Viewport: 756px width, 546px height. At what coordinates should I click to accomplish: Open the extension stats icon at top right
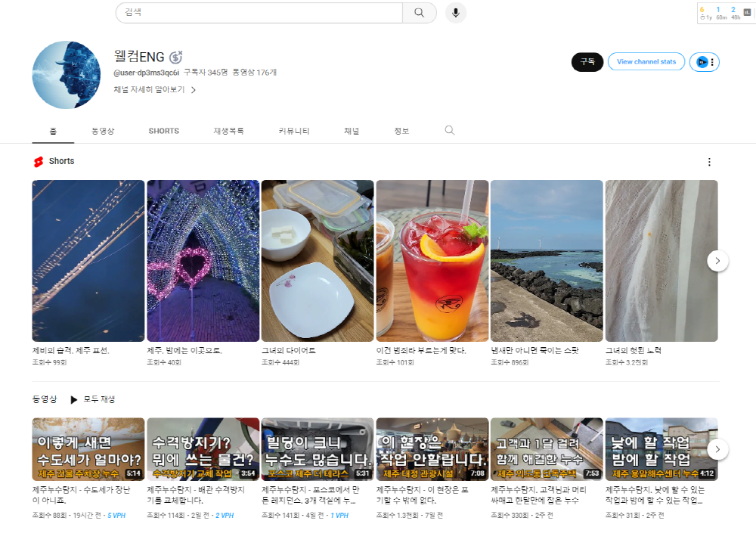point(747,12)
